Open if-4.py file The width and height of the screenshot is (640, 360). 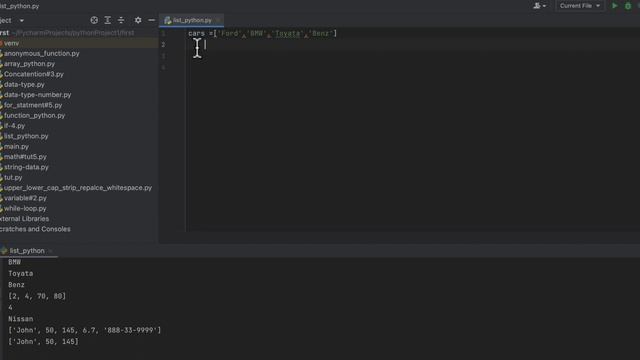[14, 126]
